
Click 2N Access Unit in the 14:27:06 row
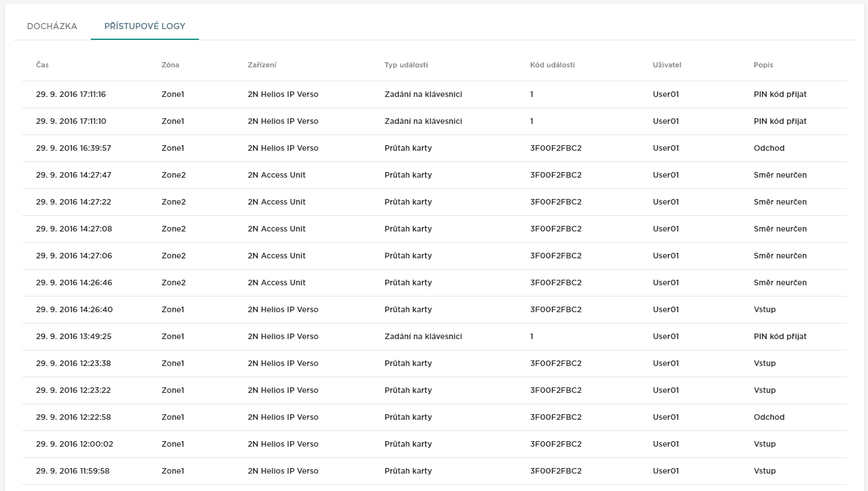point(277,256)
